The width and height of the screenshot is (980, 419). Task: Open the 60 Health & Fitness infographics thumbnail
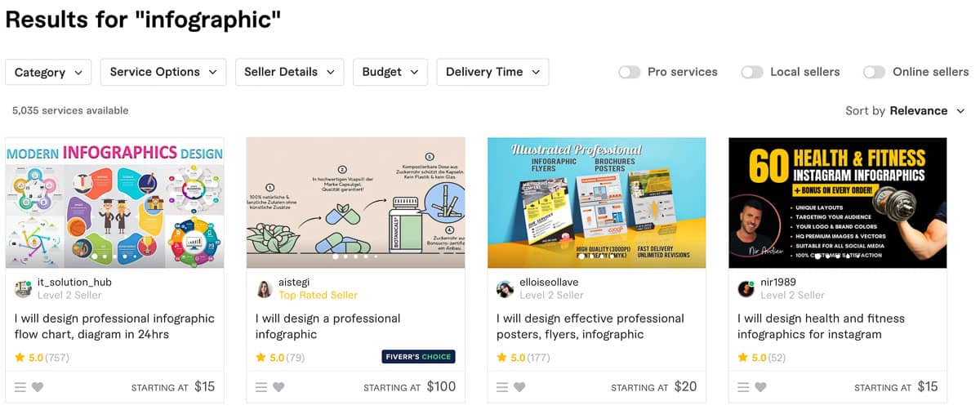click(838, 203)
